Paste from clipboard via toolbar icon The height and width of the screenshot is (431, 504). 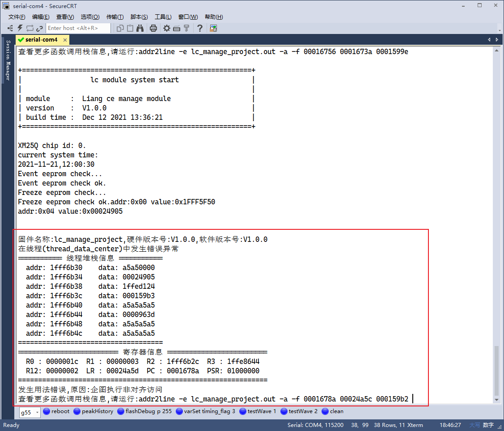130,28
